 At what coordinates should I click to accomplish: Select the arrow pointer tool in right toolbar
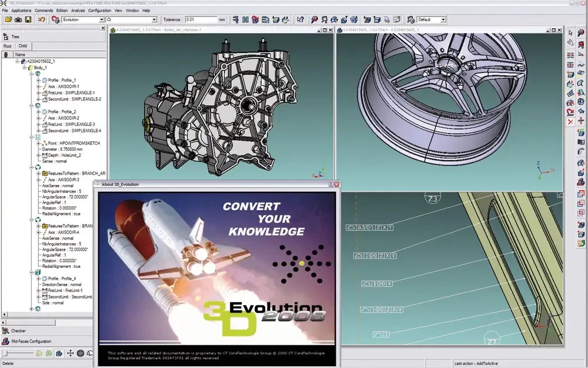coord(570,33)
